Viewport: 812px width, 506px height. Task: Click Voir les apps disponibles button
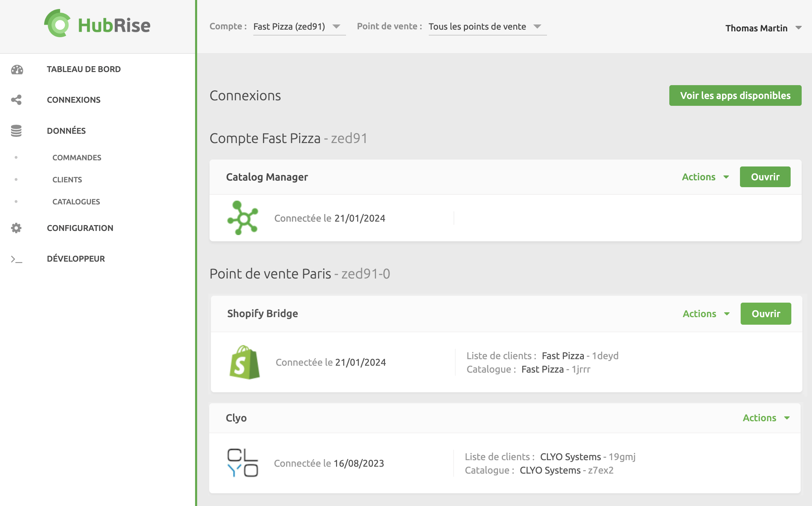pyautogui.click(x=735, y=95)
